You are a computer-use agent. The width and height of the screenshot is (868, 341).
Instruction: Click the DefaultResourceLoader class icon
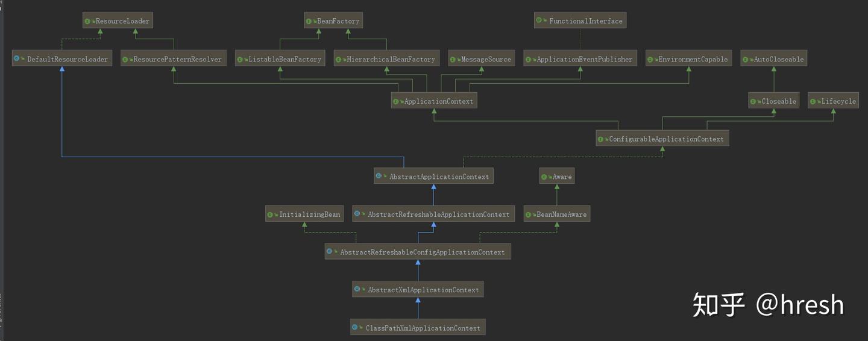(17, 59)
